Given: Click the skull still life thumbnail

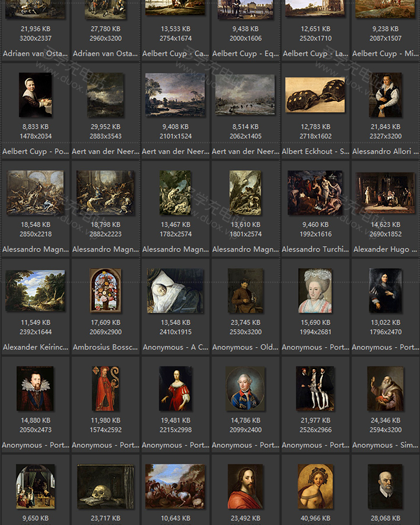Looking at the screenshot, I should (106, 486).
